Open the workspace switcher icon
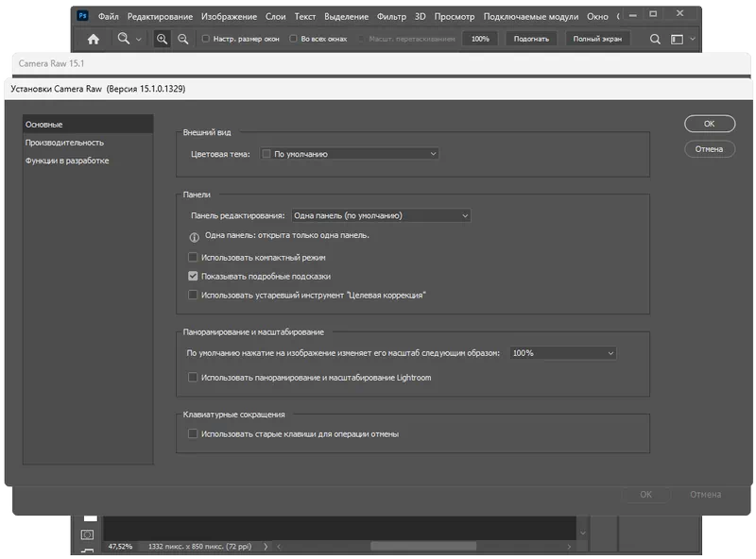 (677, 39)
